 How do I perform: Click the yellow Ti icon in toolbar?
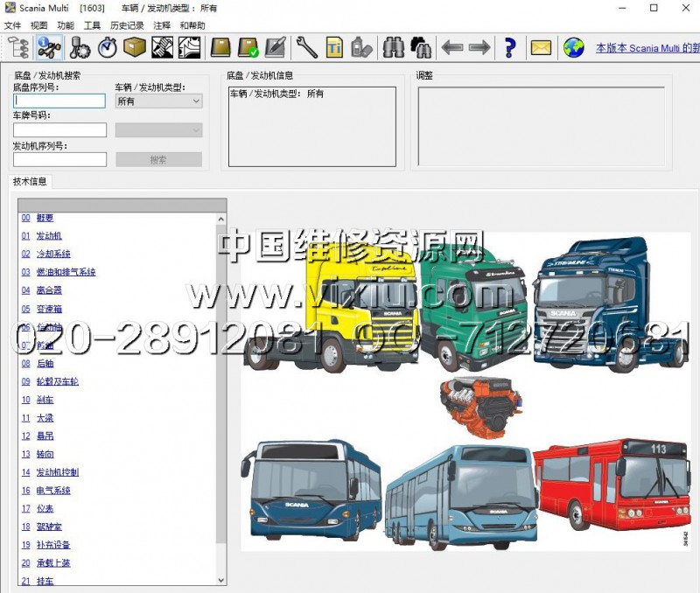pos(334,46)
